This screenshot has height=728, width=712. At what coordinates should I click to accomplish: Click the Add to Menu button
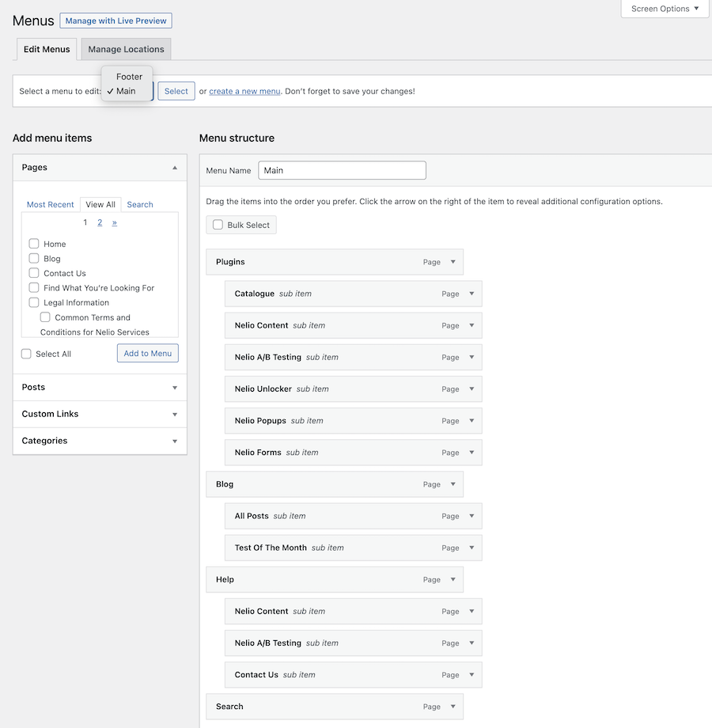148,354
